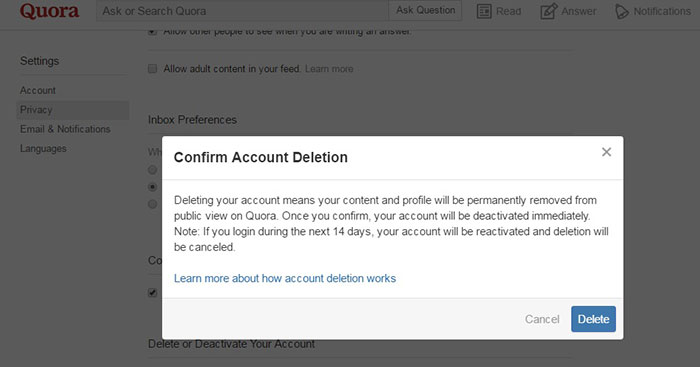Toggle the checked checkbox left of dialog
The width and height of the screenshot is (700, 367).
click(x=153, y=293)
